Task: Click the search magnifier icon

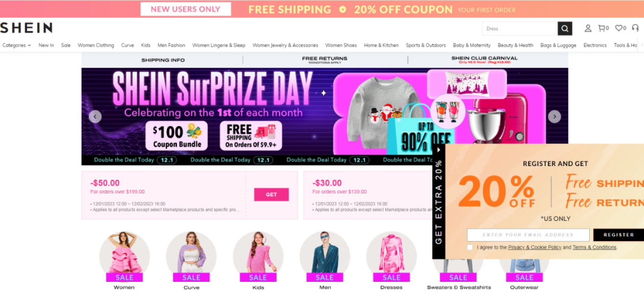Action: (x=565, y=29)
